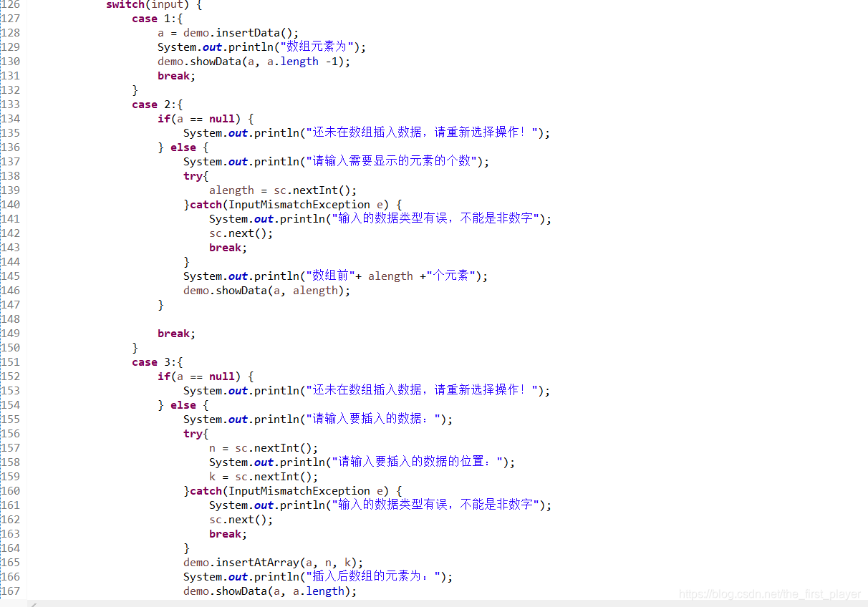This screenshot has height=607, width=868.
Task: Click 'demo.showData(a, alength);' call
Action: point(267,291)
